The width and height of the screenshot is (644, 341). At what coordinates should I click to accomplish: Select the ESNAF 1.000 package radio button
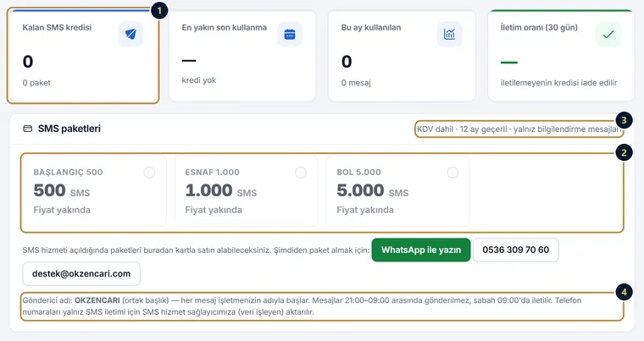click(x=301, y=173)
